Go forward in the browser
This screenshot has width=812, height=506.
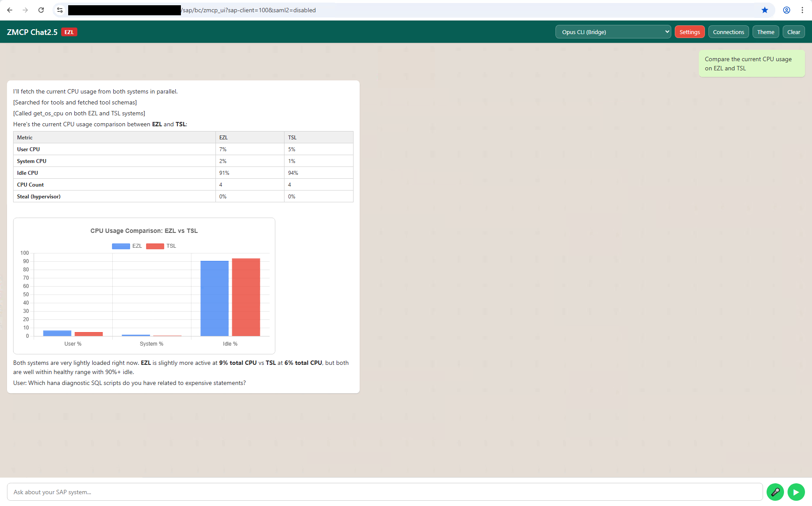tap(25, 10)
